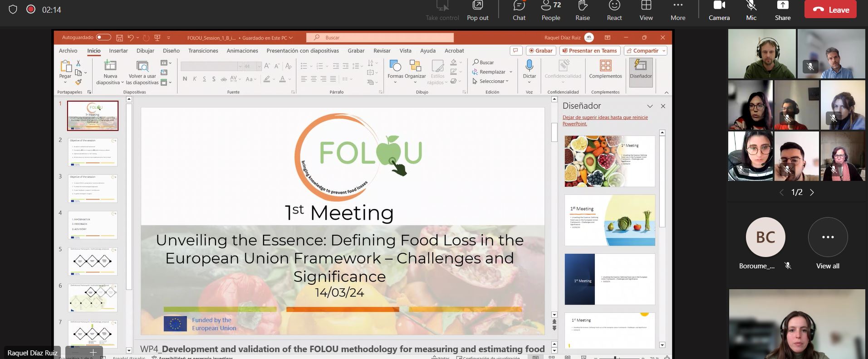868x359 pixels.
Task: Open the Animaciones tab
Action: tap(242, 51)
